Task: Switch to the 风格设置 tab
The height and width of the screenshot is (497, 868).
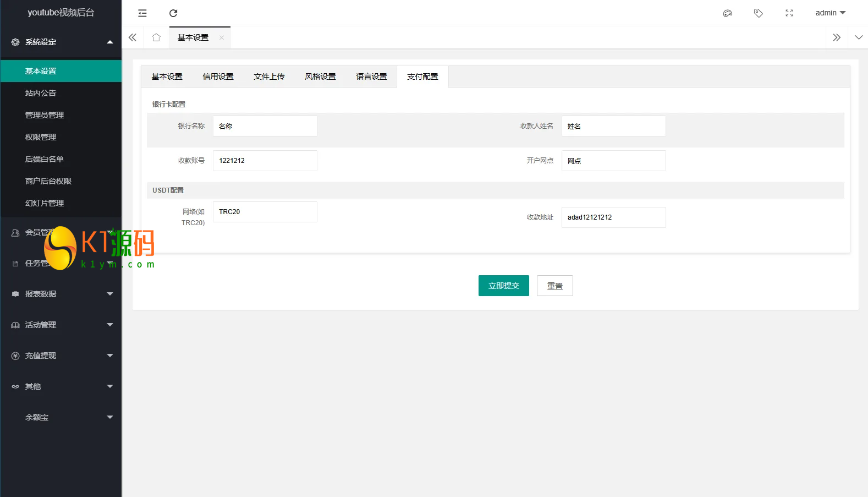Action: [320, 77]
